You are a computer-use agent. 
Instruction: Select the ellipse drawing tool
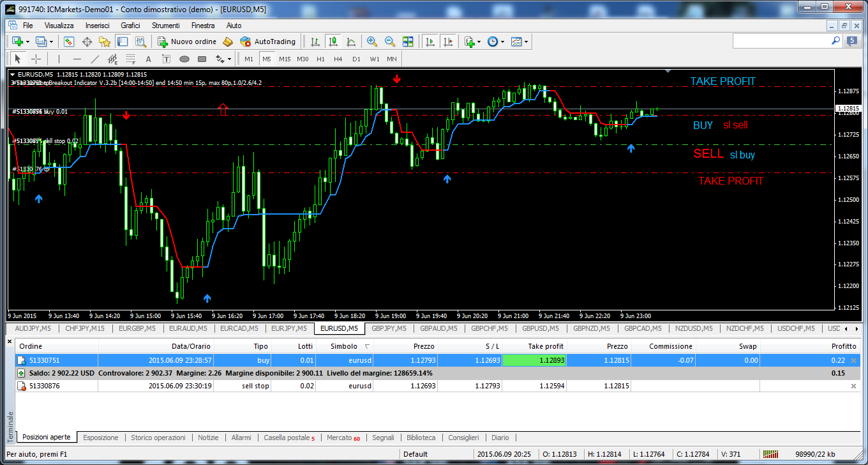click(x=184, y=59)
